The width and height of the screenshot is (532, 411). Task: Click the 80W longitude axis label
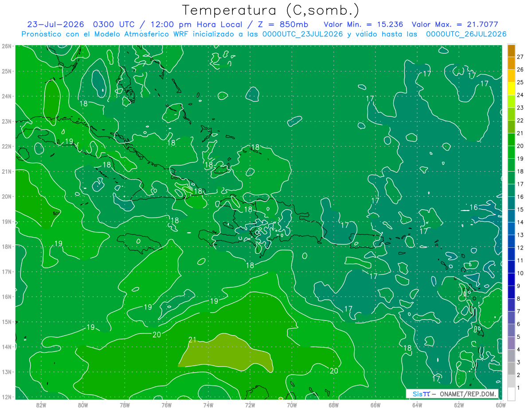pos(83,404)
